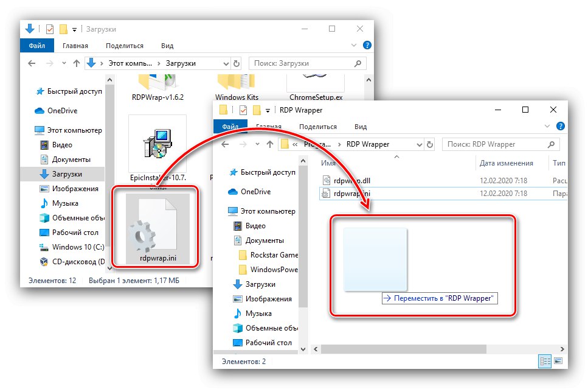Open Поделиться tab in RDP Wrapper window
Screen dimensions: 588x389
tap(317, 127)
